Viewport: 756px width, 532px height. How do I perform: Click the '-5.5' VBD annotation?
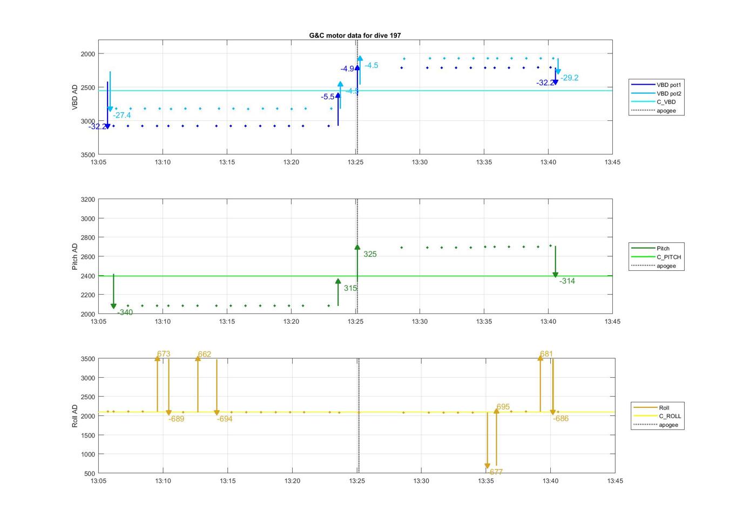(x=328, y=97)
